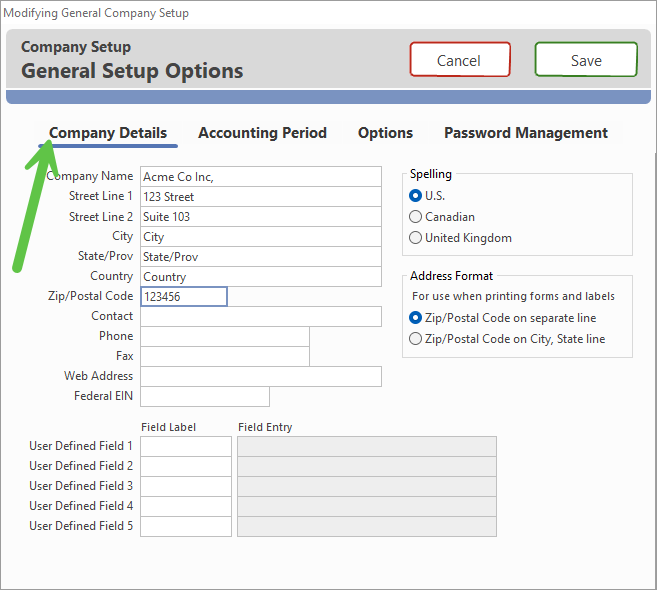
Task: Focus the Federal EIN field
Action: [205, 396]
